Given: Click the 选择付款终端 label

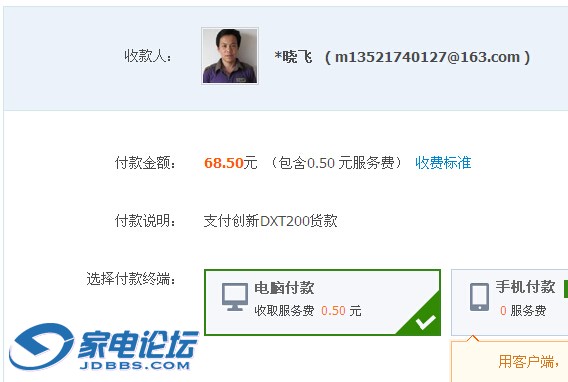Looking at the screenshot, I should (131, 279).
